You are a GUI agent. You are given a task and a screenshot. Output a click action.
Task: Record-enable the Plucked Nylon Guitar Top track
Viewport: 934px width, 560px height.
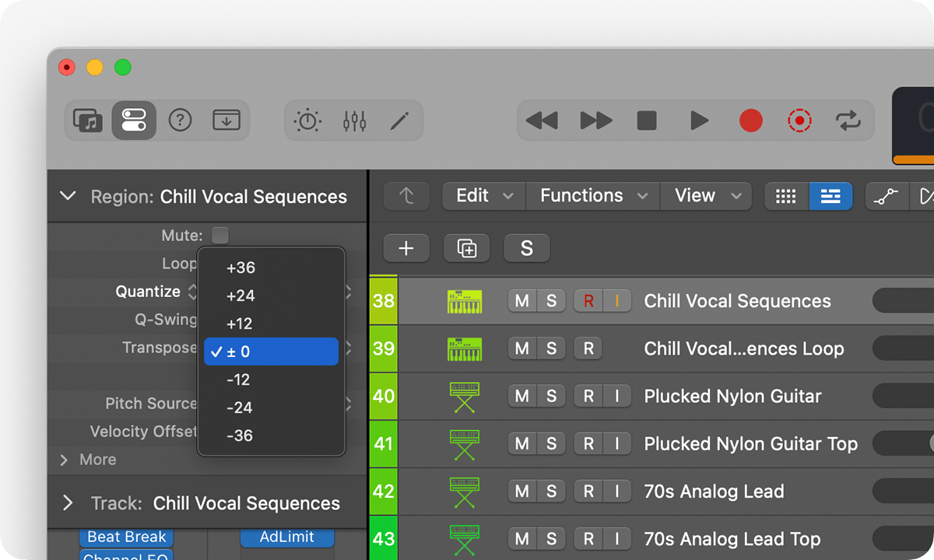click(x=588, y=444)
